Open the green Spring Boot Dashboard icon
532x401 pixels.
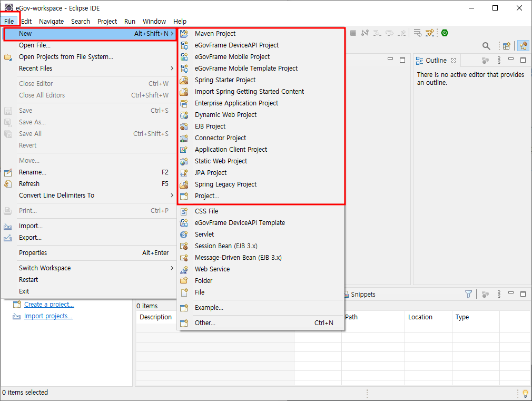(445, 33)
